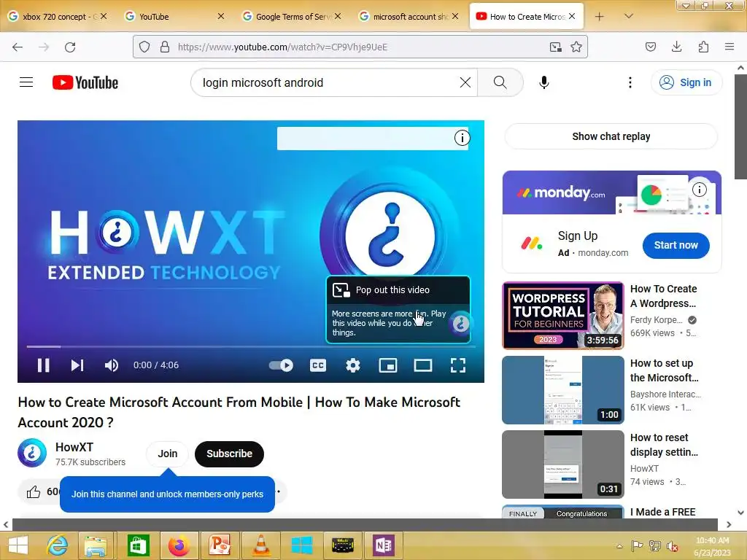Mute the video volume
The height and width of the screenshot is (560, 747).
tap(111, 365)
